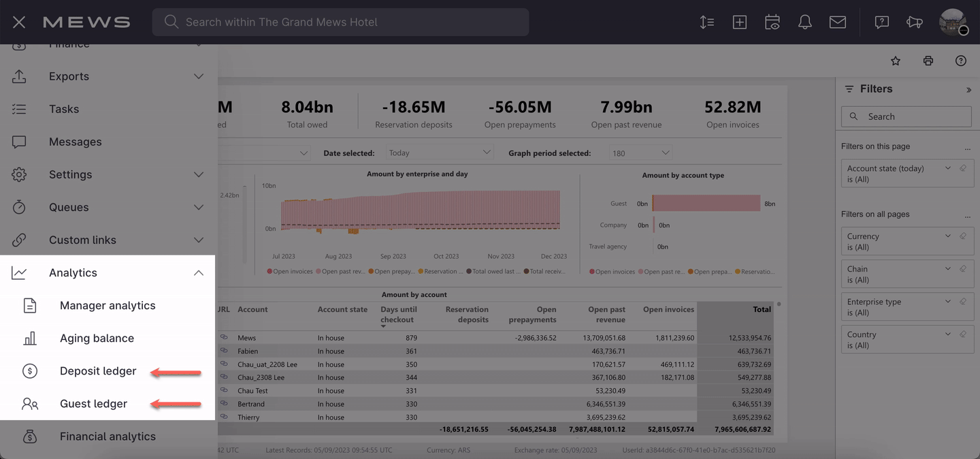
Task: Open Manager analytics report
Action: [x=108, y=306]
